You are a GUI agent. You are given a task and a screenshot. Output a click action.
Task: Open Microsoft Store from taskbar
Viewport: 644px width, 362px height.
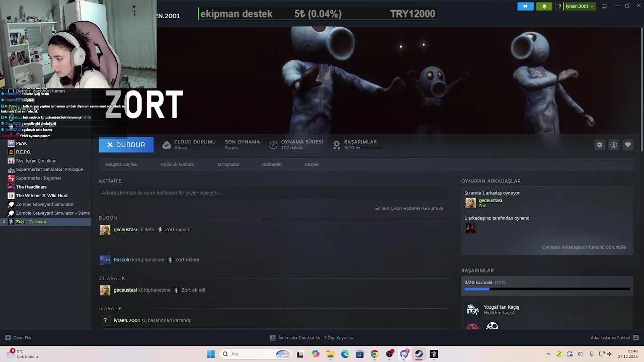tap(360, 354)
